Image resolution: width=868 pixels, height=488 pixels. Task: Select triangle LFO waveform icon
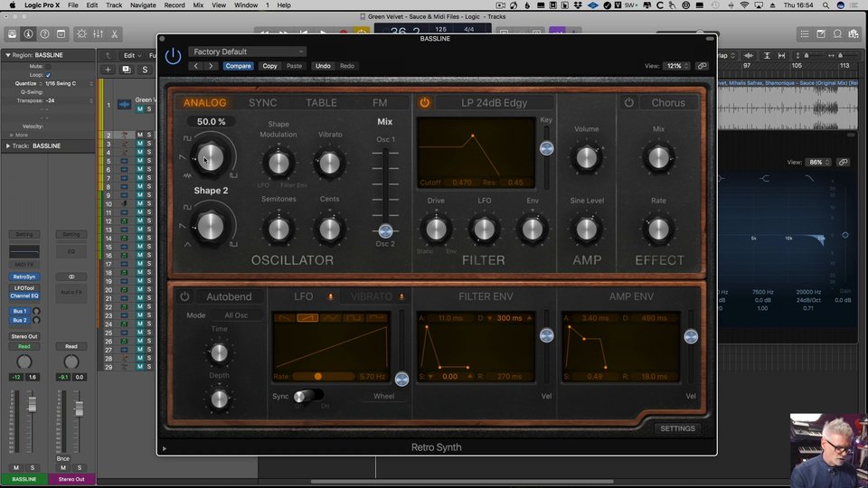[x=331, y=317]
